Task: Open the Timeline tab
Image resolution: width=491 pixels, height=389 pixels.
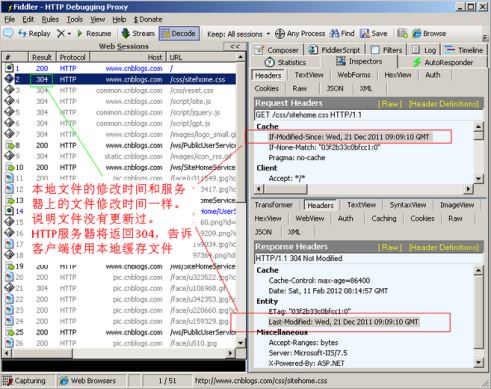Action: (x=463, y=50)
